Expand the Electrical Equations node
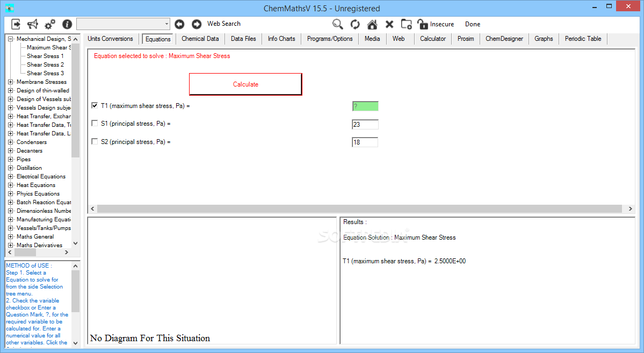The image size is (644, 353). tap(11, 177)
